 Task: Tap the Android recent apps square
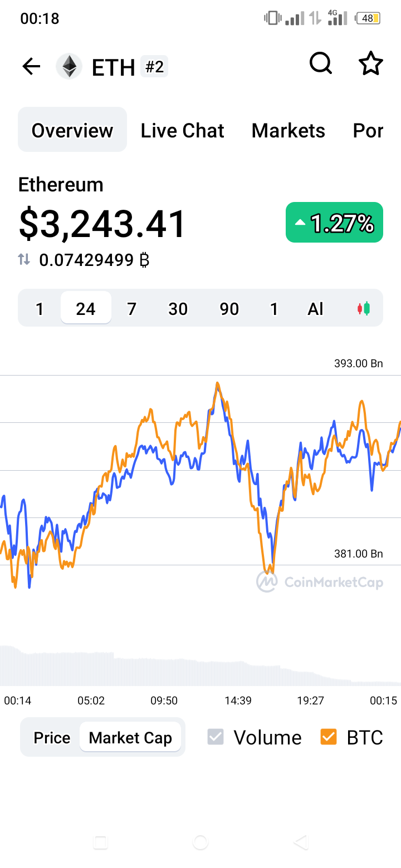point(100,842)
